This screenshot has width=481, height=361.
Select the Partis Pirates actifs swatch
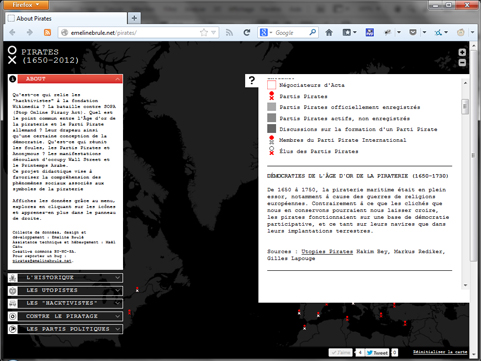[x=271, y=118]
